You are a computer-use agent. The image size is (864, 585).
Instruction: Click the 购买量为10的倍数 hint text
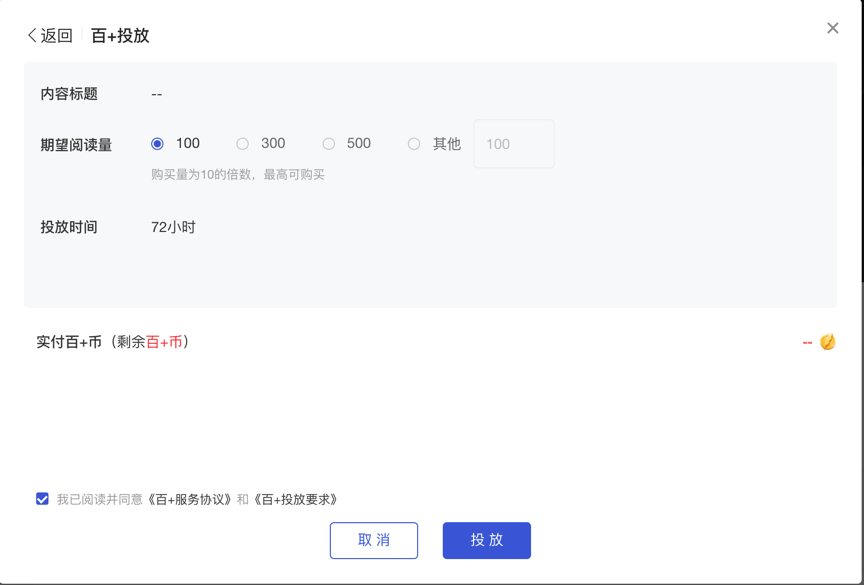coord(238,175)
